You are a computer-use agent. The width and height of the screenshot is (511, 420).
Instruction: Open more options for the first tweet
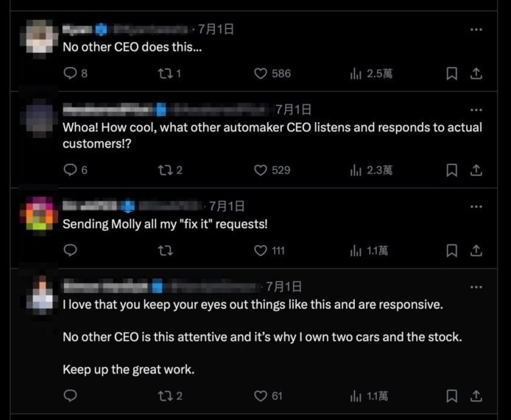[476, 29]
